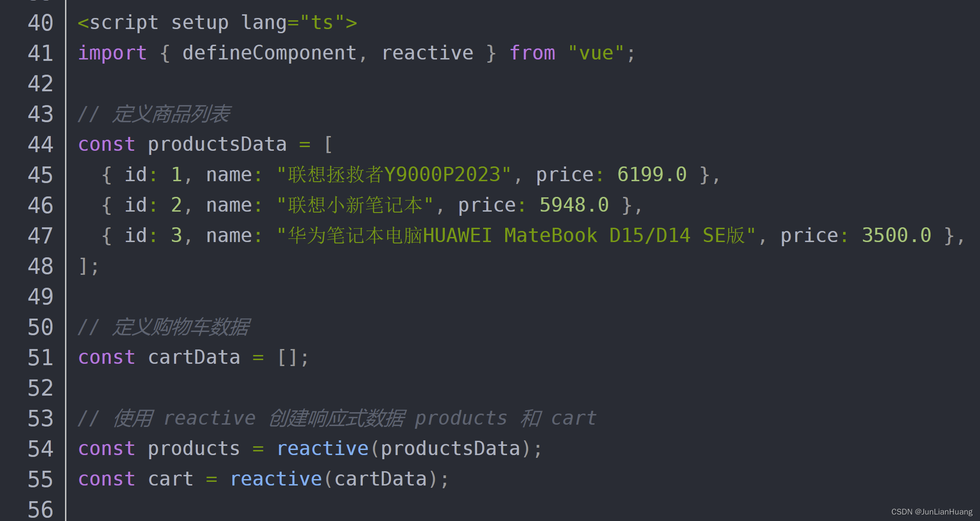Click line number 47 in the gutter

(x=41, y=236)
